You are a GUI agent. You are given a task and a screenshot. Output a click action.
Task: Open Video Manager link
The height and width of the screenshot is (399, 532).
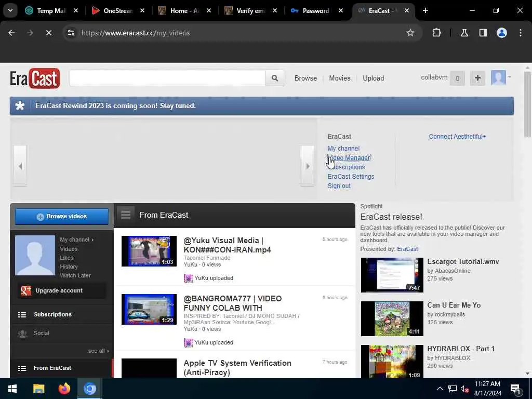[x=349, y=158]
